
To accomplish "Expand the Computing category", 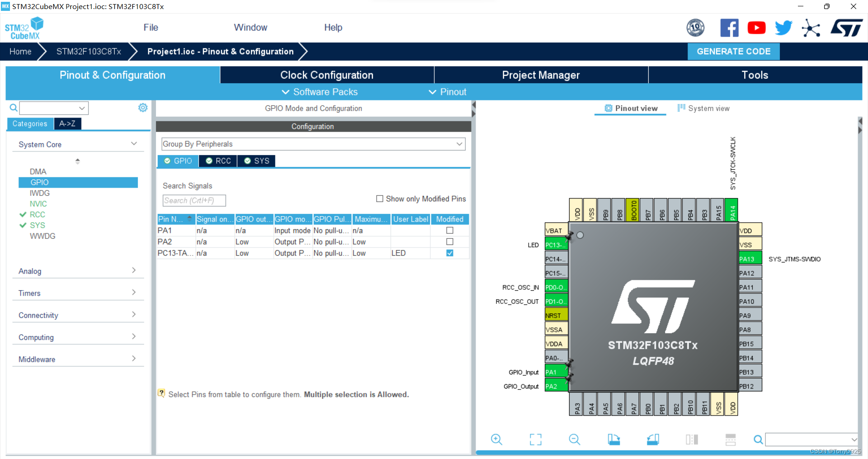I will [x=78, y=337].
